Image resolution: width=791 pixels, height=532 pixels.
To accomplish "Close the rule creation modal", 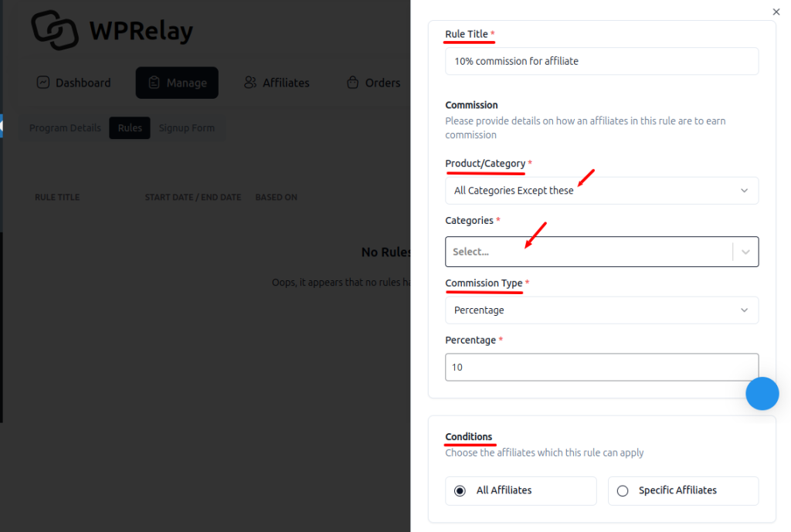I will point(776,12).
